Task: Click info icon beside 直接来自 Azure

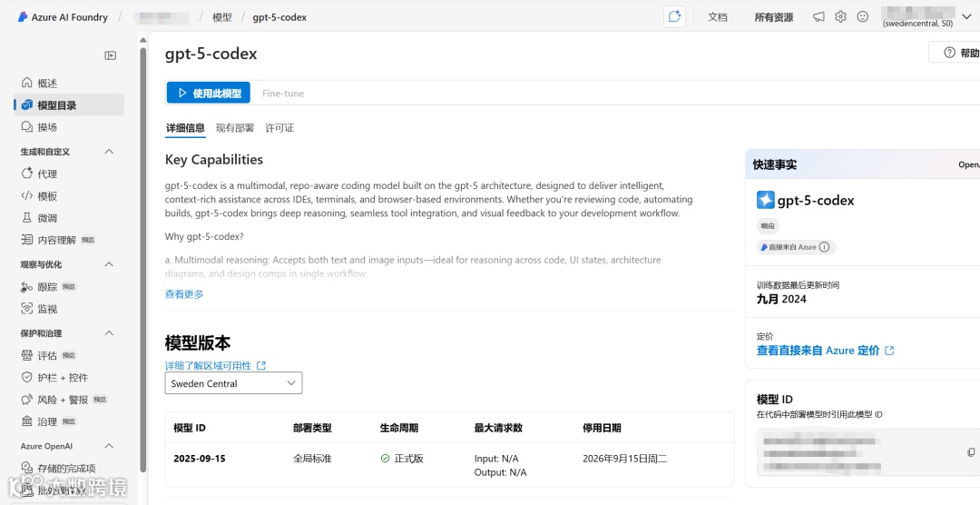Action: [x=824, y=246]
